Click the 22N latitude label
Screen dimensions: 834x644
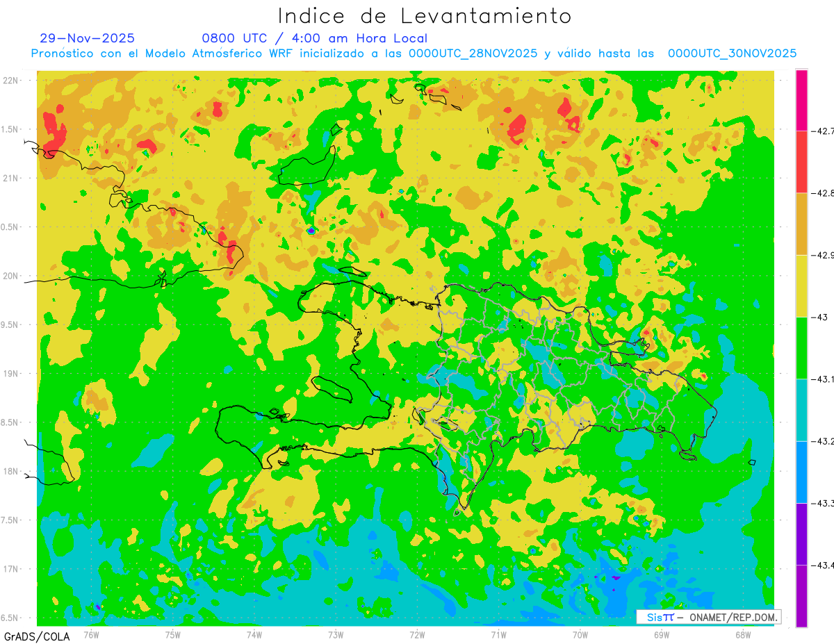click(11, 80)
